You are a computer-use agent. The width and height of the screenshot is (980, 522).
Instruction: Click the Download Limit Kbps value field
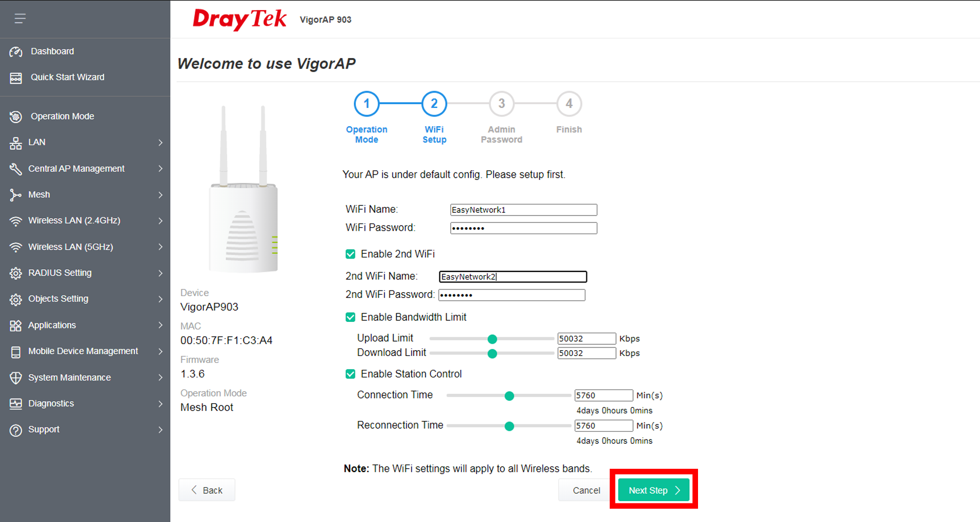587,353
